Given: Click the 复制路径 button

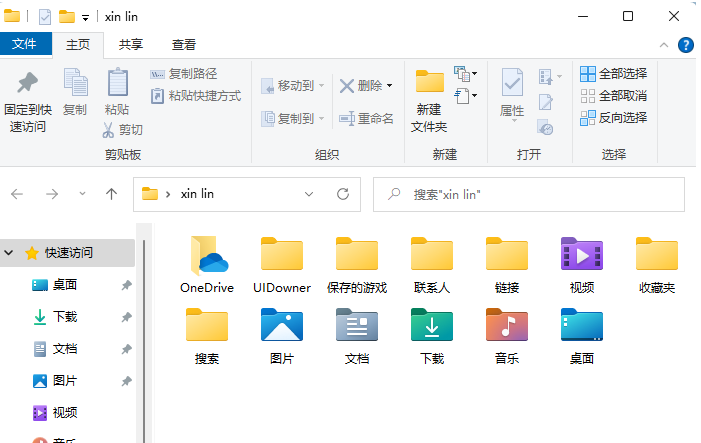Looking at the screenshot, I should pos(184,73).
